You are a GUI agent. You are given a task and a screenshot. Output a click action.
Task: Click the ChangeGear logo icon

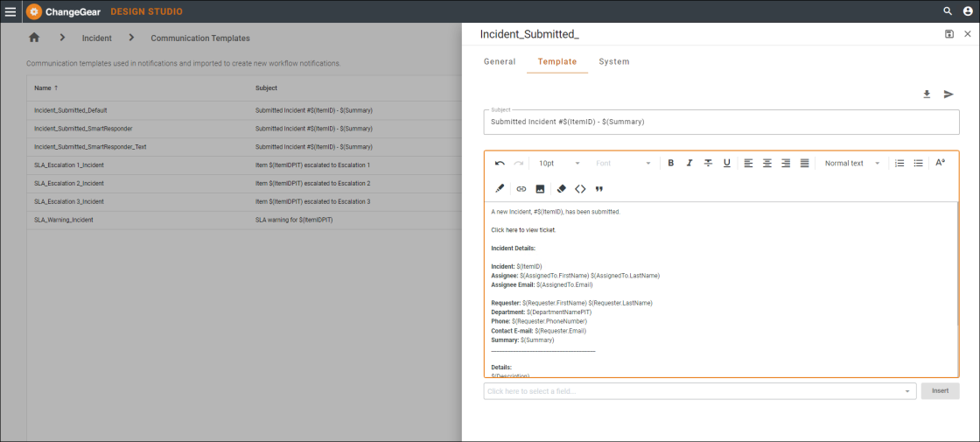(34, 11)
